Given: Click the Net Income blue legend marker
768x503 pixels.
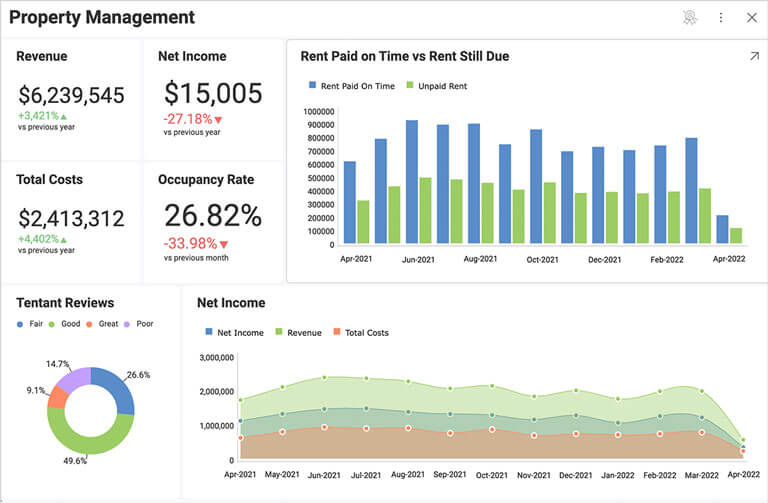Looking at the screenshot, I should pyautogui.click(x=209, y=332).
